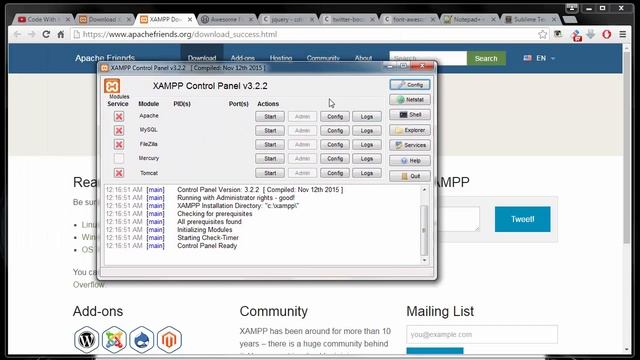Toggle the Mercury service checkbox

point(119,158)
